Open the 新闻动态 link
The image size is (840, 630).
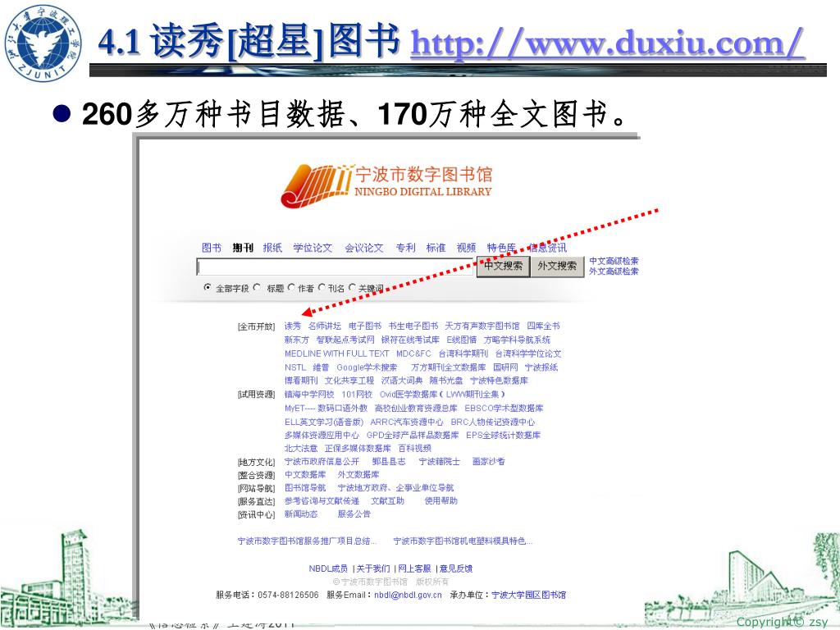point(301,514)
